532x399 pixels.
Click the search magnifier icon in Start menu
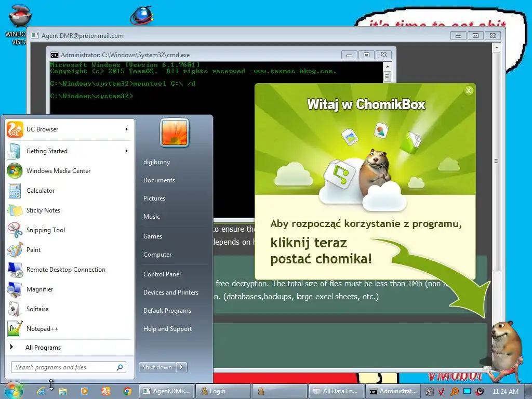pos(120,367)
